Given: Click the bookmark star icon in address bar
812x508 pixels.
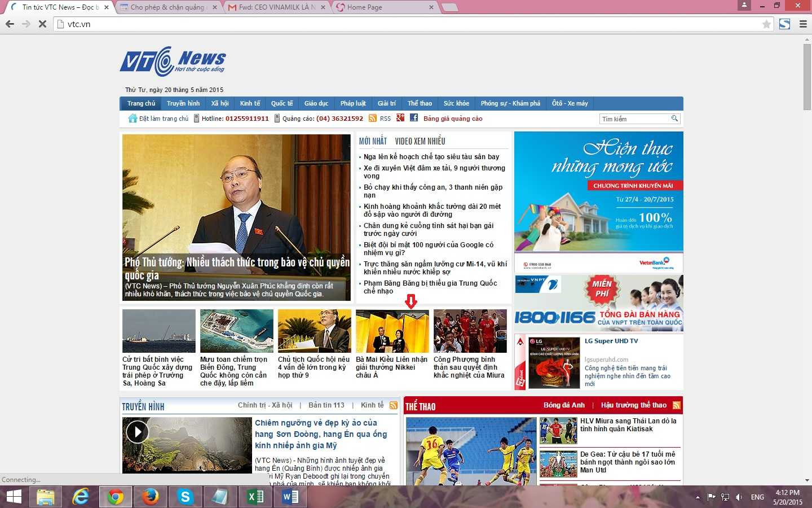Looking at the screenshot, I should pyautogui.click(x=766, y=24).
